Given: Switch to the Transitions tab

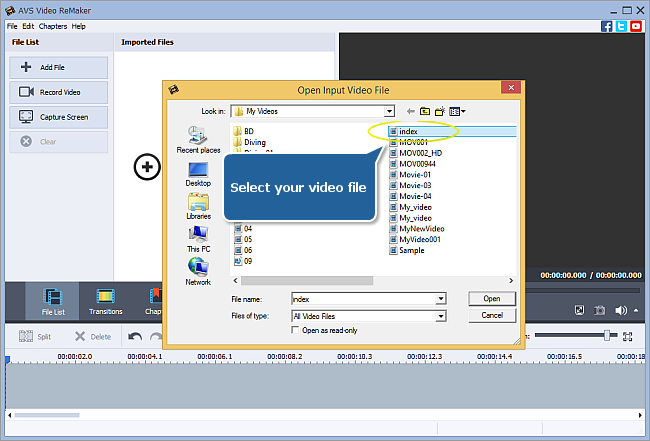Looking at the screenshot, I should [x=105, y=301].
